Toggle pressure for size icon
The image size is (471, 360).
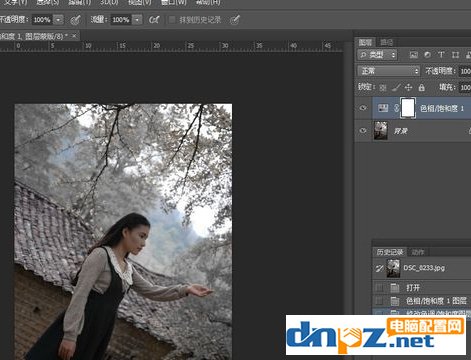(x=235, y=20)
